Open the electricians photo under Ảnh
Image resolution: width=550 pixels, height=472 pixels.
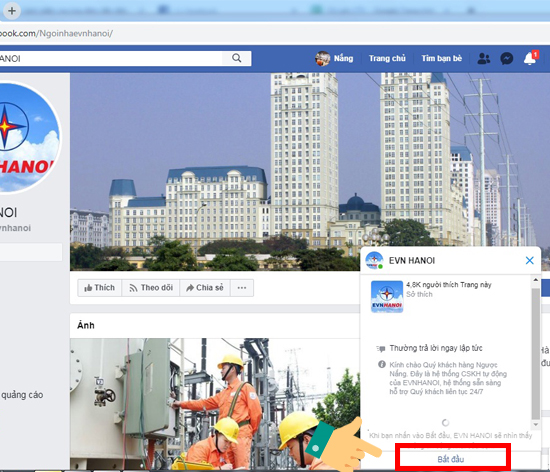pos(215,404)
